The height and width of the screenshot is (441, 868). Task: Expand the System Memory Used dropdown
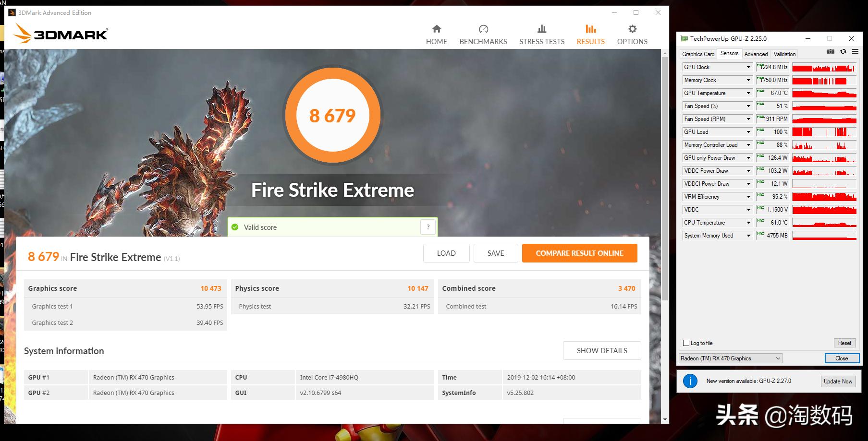[748, 236]
